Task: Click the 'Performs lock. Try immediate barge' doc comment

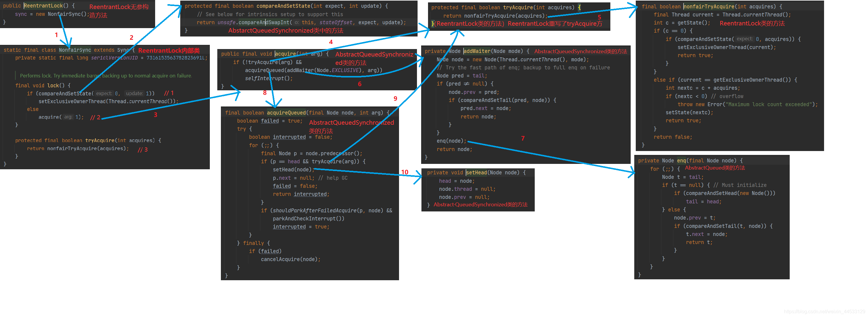Action: point(106,76)
